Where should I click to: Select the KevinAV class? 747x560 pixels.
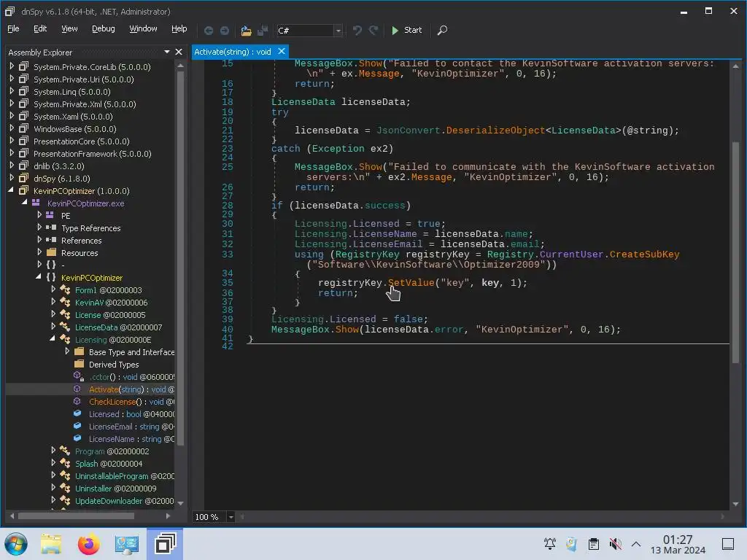[x=111, y=303]
